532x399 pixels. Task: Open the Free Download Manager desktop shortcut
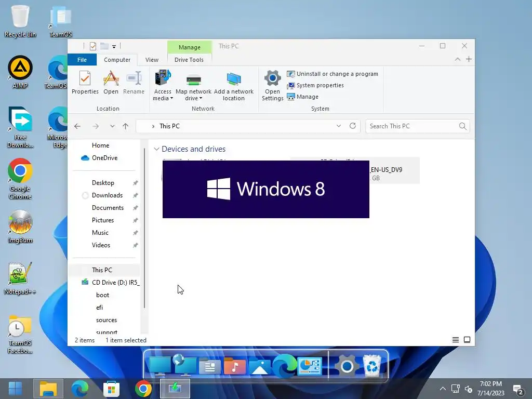click(20, 128)
